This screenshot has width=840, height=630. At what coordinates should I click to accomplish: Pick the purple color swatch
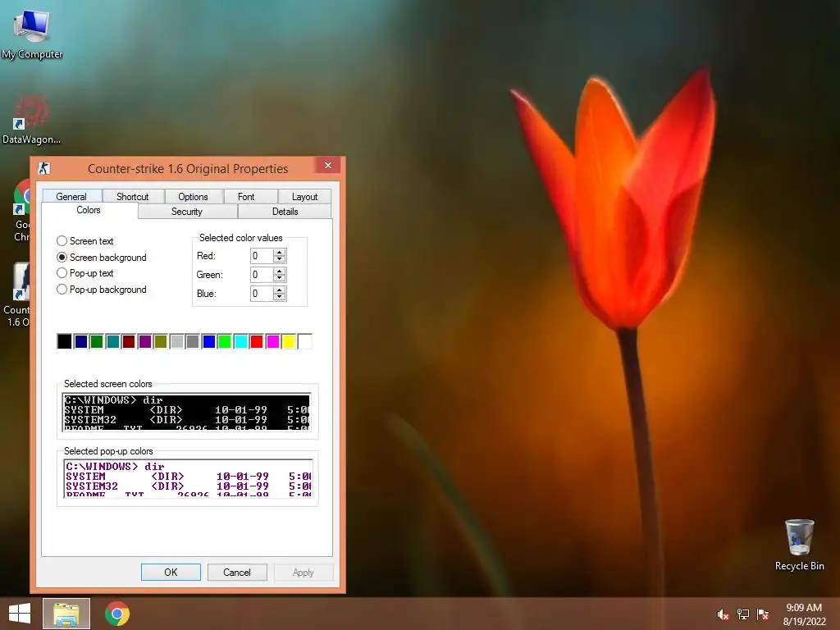(x=144, y=341)
